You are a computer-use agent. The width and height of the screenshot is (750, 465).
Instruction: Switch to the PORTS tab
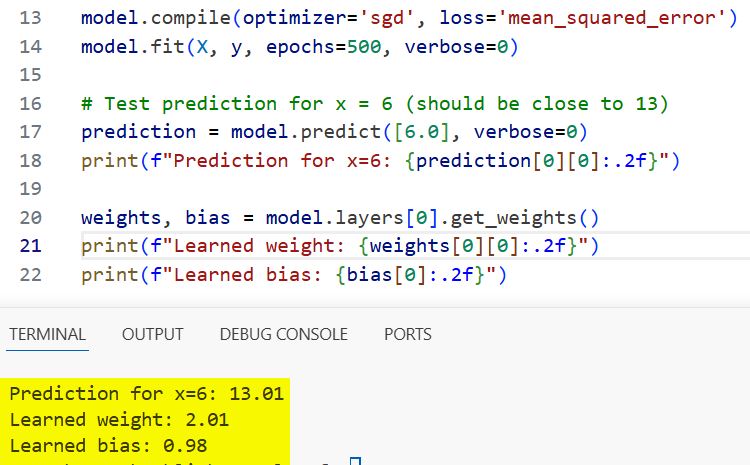point(408,334)
